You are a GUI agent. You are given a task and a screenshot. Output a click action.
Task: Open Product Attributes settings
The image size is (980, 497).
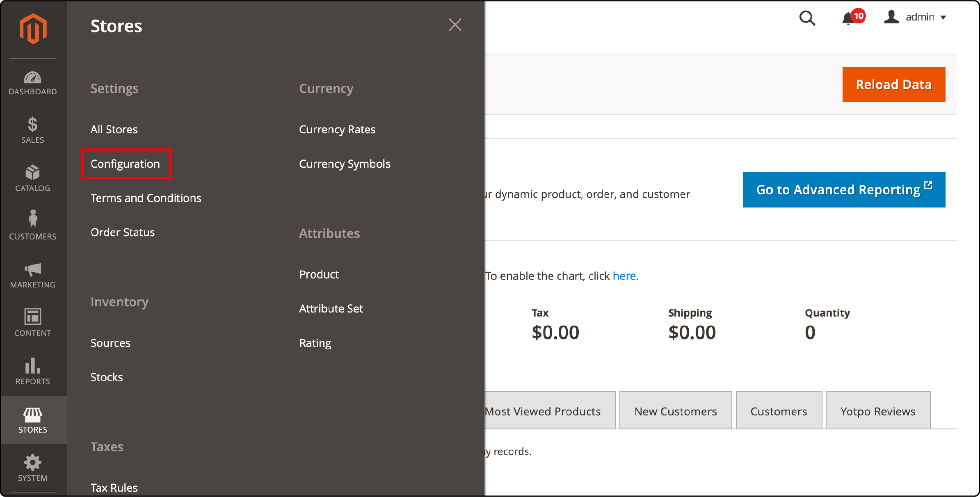click(319, 274)
